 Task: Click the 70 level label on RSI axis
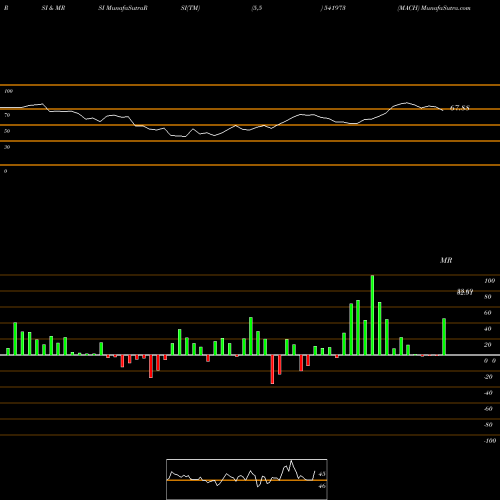7,115
